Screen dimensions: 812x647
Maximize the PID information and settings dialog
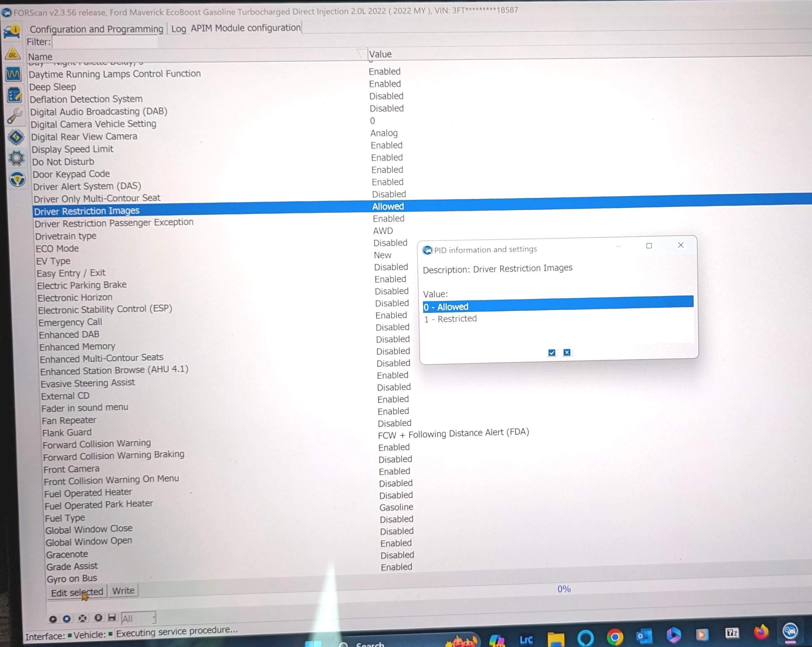point(649,246)
